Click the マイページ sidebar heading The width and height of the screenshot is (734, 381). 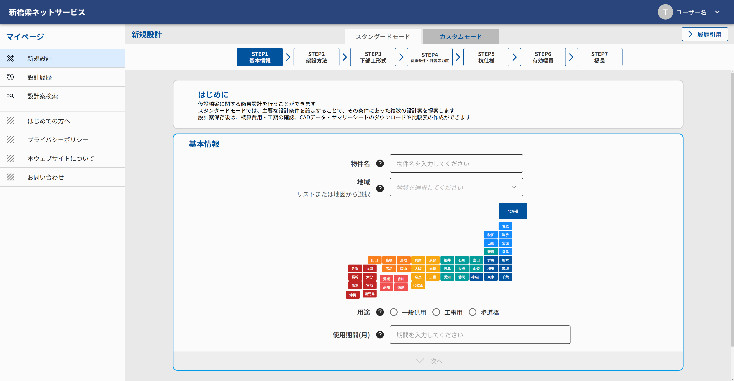coord(25,37)
